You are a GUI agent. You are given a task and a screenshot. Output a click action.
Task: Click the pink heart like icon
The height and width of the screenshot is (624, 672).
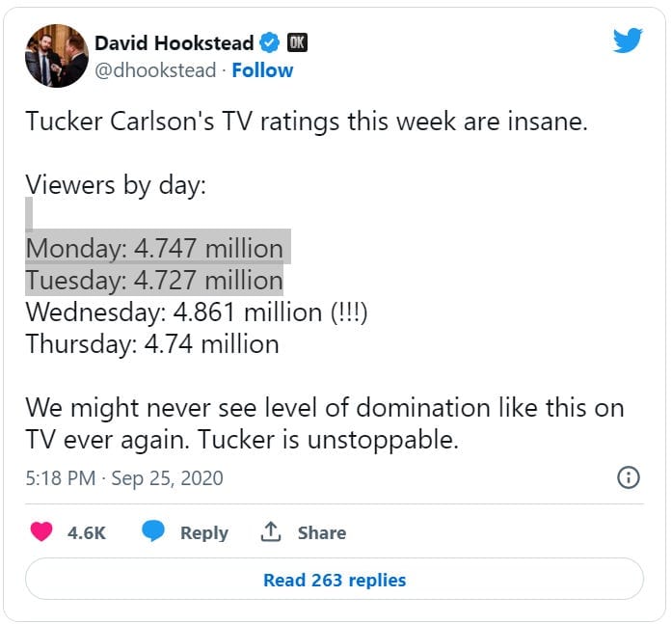coord(41,531)
